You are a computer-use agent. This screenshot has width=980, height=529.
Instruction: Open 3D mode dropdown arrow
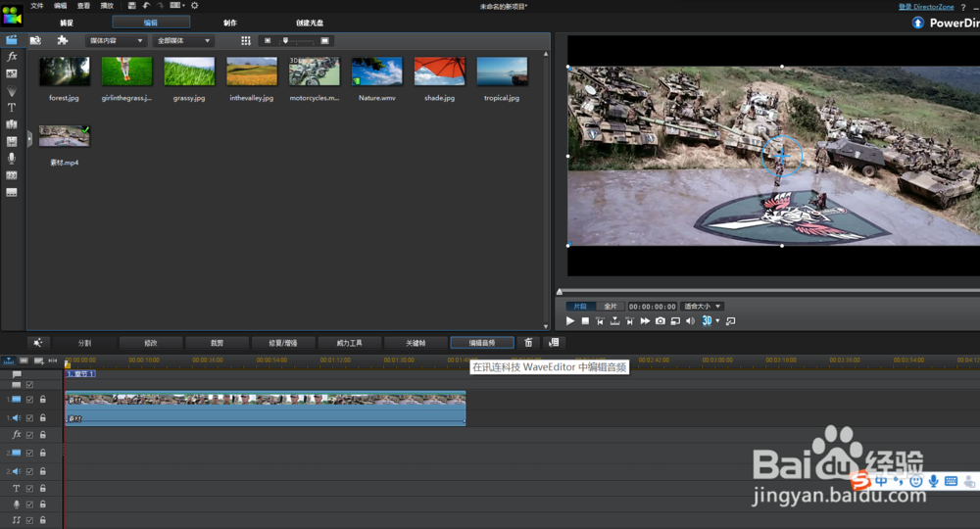tap(717, 321)
